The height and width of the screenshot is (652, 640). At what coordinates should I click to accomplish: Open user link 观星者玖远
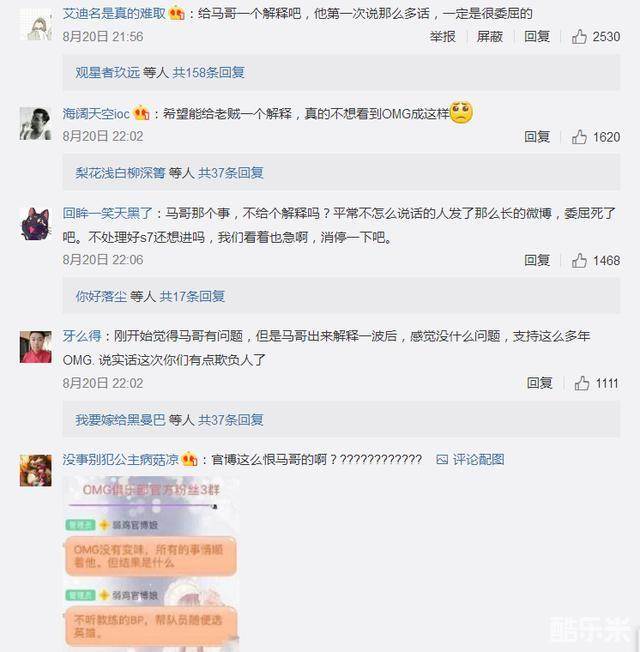[x=108, y=73]
